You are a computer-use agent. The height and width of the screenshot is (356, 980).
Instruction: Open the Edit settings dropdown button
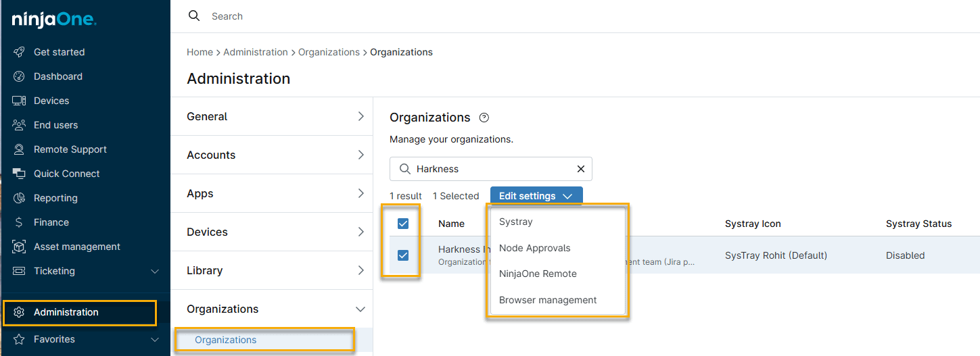[x=536, y=196]
